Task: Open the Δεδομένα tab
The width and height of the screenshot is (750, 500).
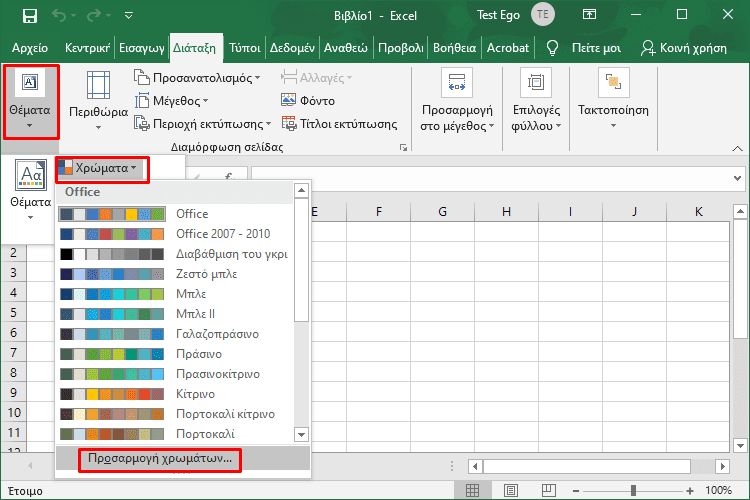Action: [x=292, y=48]
